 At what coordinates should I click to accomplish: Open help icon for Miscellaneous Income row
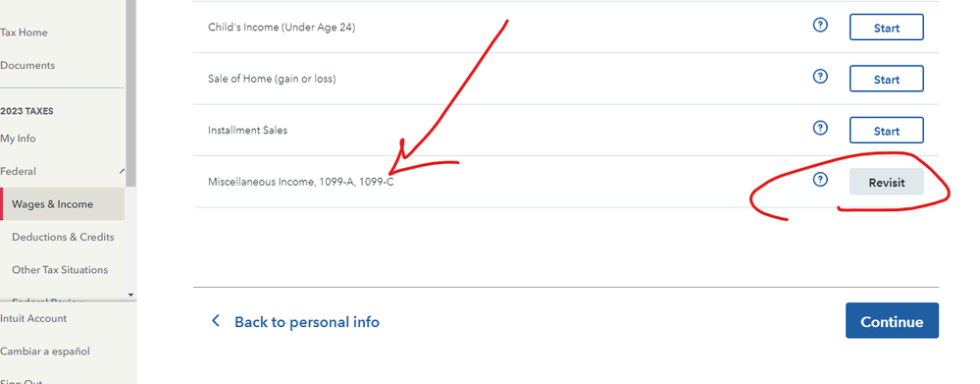pos(820,180)
